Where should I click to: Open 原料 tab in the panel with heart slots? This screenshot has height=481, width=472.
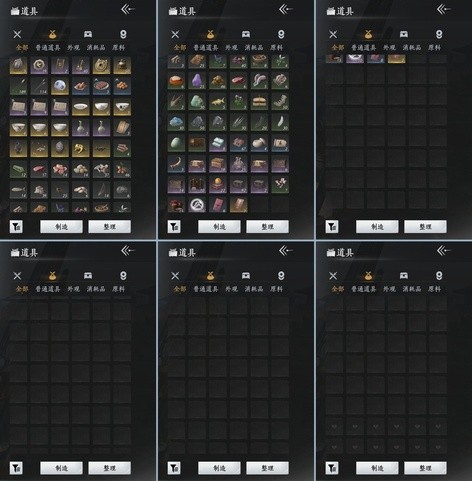(x=434, y=289)
